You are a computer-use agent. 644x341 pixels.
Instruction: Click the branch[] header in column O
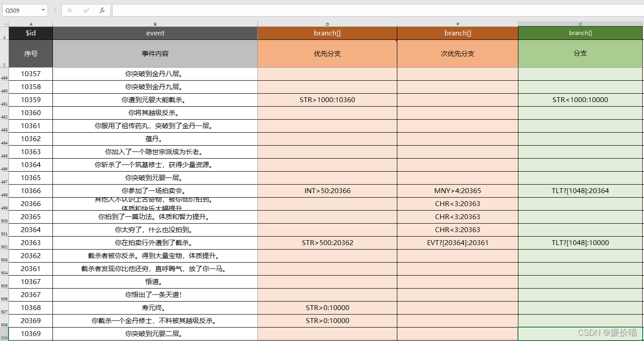point(327,33)
